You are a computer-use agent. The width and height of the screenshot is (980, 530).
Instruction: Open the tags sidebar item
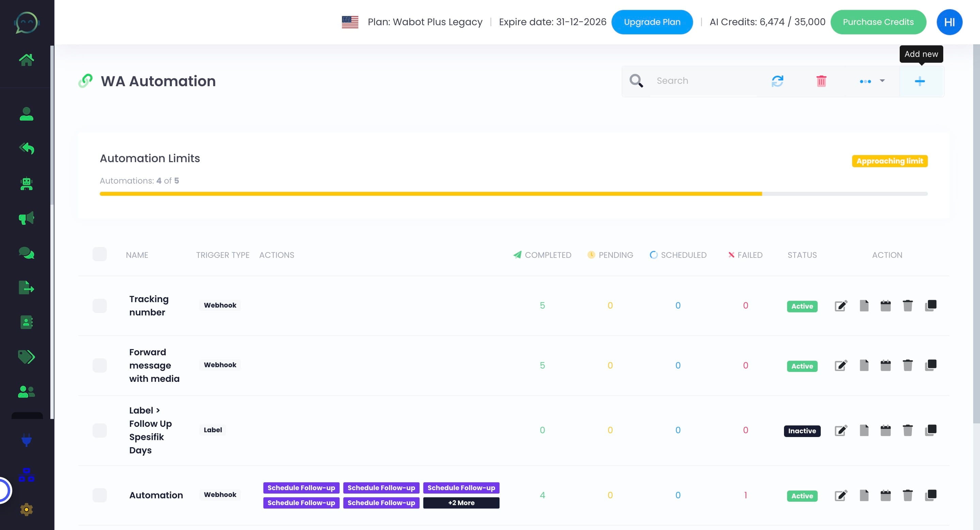click(x=26, y=357)
